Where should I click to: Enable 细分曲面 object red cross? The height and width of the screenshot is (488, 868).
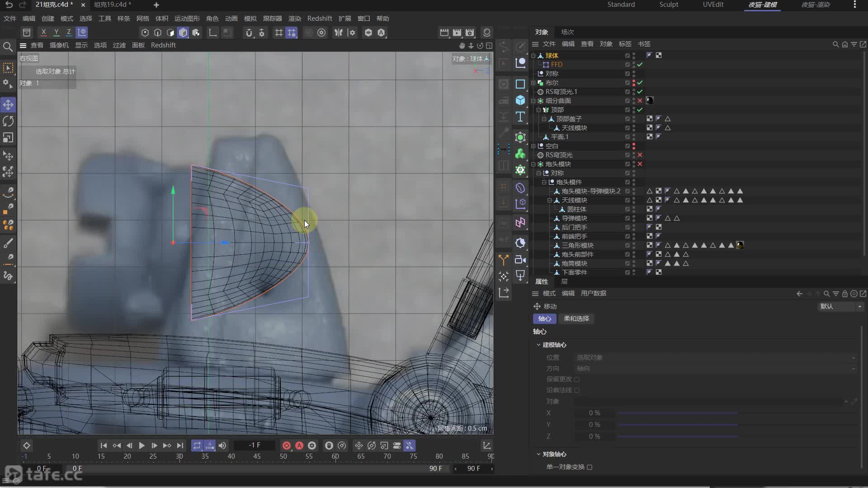tap(640, 101)
